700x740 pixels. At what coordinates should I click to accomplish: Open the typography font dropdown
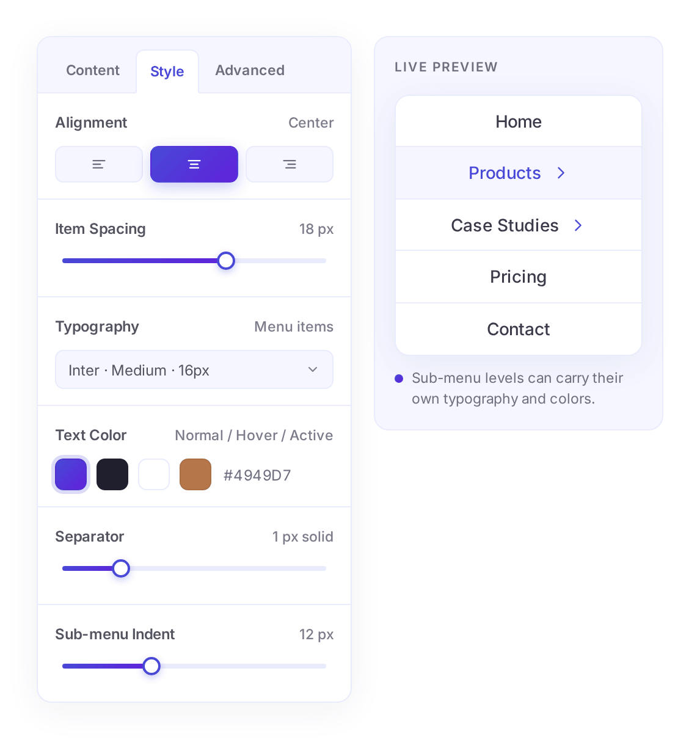pyautogui.click(x=194, y=370)
